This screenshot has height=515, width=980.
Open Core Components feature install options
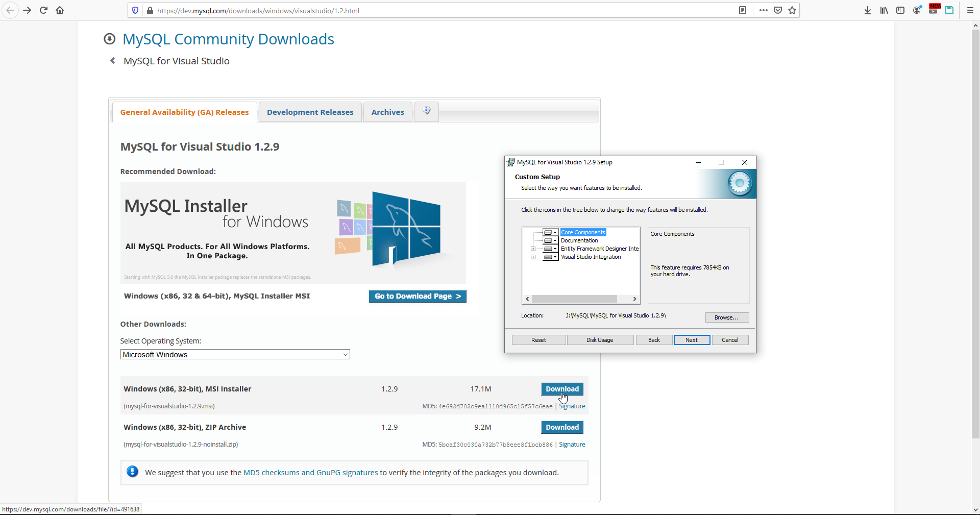click(550, 232)
